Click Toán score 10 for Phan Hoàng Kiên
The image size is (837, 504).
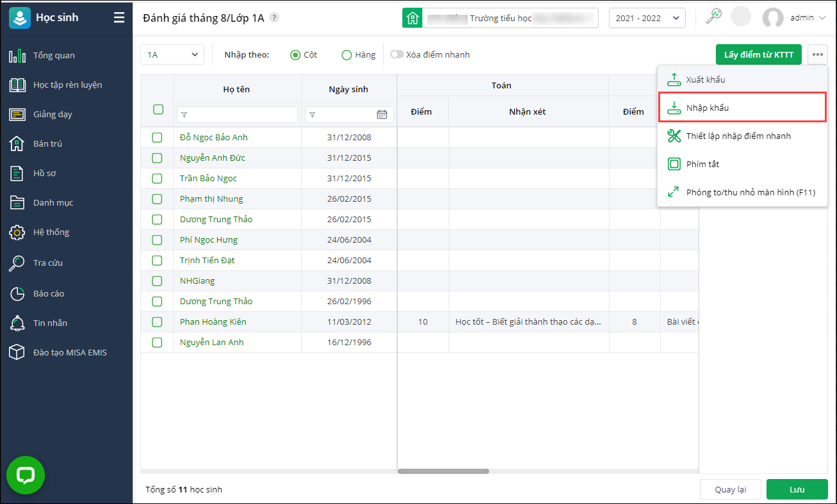(423, 322)
